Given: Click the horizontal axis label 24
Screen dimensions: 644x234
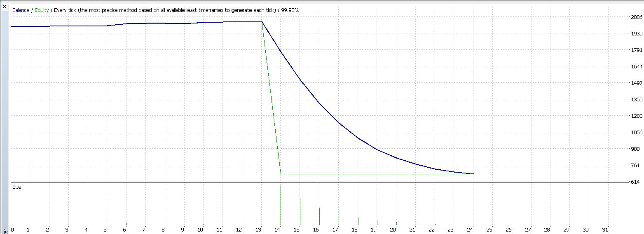Looking at the screenshot, I should point(471,230).
